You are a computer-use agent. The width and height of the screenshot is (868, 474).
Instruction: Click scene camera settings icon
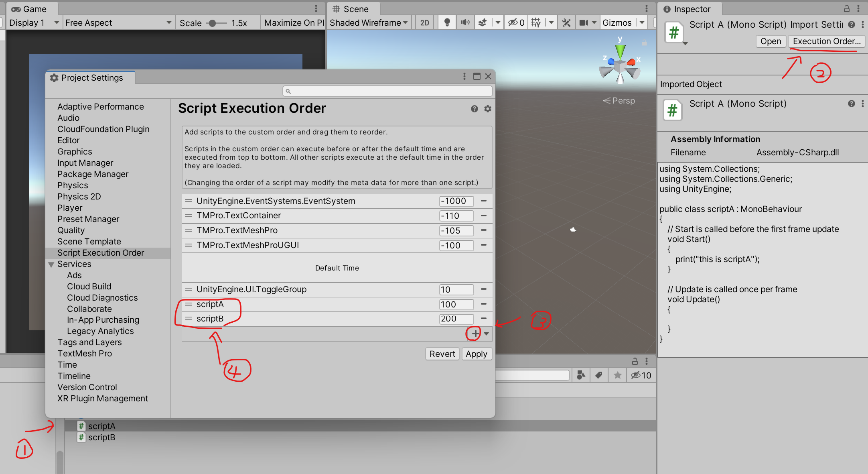584,23
